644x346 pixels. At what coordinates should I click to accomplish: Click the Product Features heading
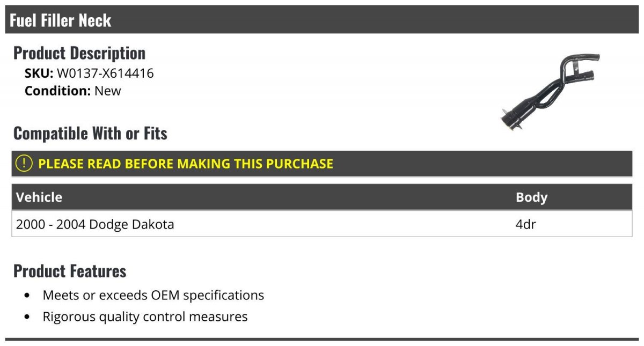click(x=70, y=271)
